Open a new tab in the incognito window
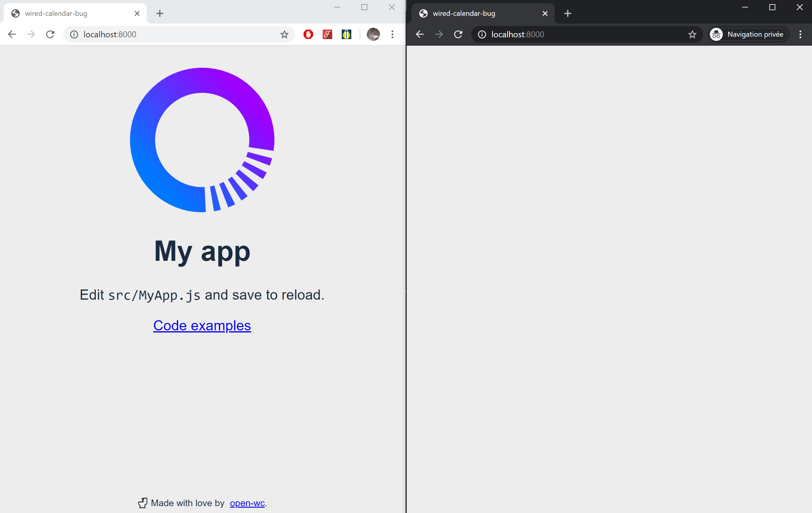Image resolution: width=812 pixels, height=513 pixels. coord(567,13)
